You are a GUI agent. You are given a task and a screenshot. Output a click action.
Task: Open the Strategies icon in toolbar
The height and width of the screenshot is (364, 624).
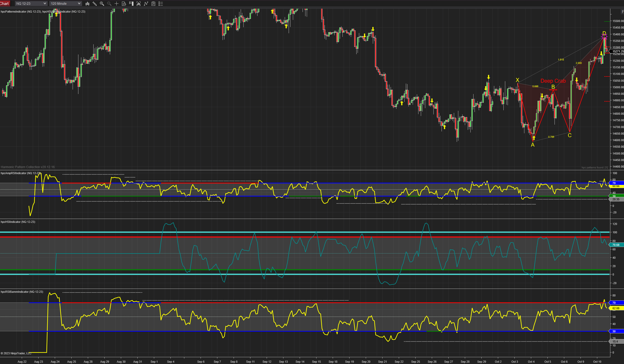click(146, 4)
